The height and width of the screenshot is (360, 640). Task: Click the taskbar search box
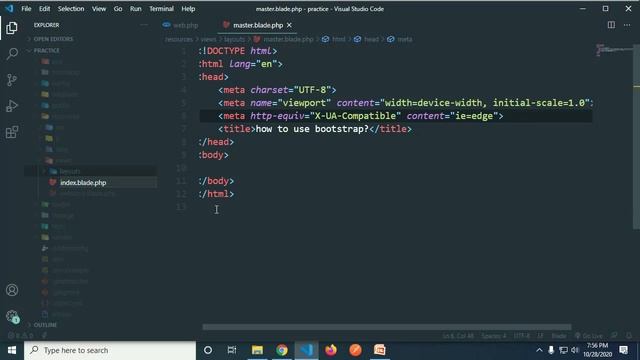[110, 350]
